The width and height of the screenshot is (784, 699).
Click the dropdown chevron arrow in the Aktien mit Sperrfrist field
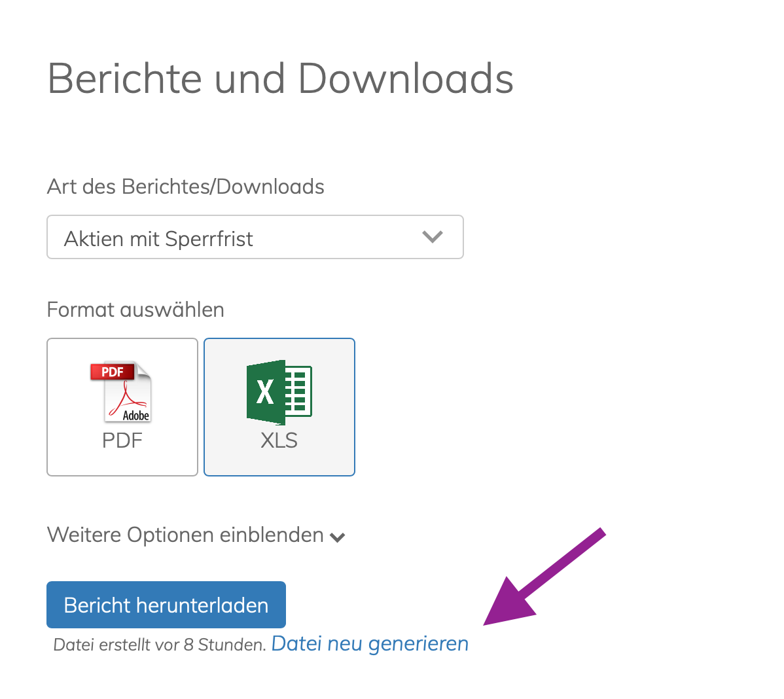[x=433, y=237]
